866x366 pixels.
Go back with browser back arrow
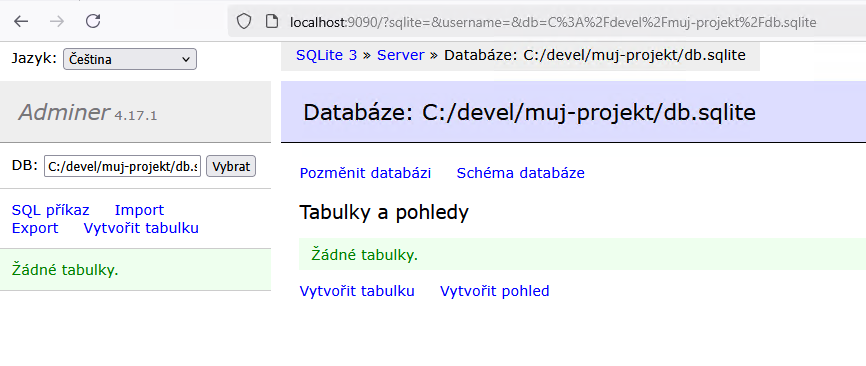pos(21,22)
